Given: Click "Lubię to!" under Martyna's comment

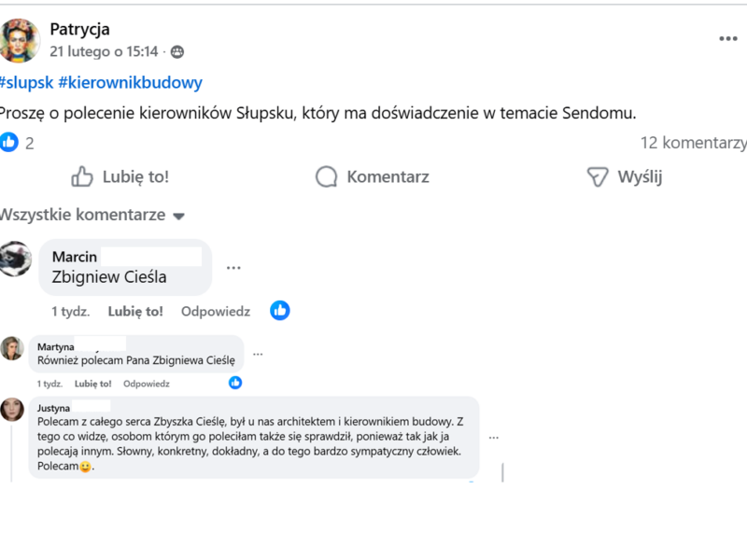Looking at the screenshot, I should pos(92,383).
